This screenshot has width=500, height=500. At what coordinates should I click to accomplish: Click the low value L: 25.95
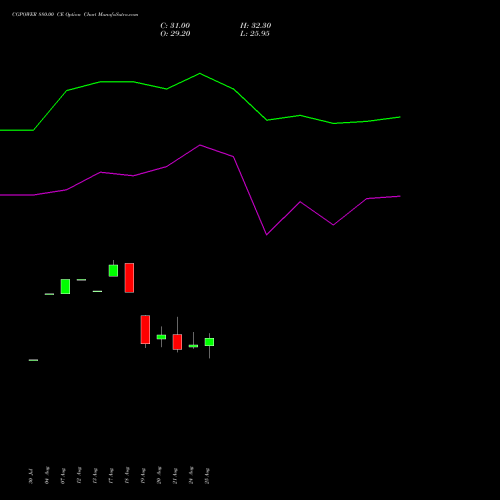point(255,34)
